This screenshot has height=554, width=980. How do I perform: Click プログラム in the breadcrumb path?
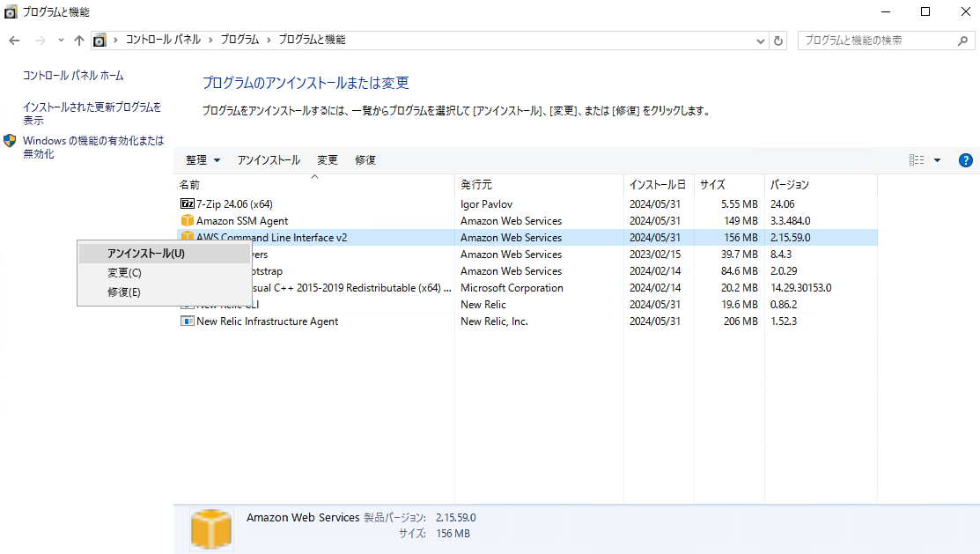[239, 40]
